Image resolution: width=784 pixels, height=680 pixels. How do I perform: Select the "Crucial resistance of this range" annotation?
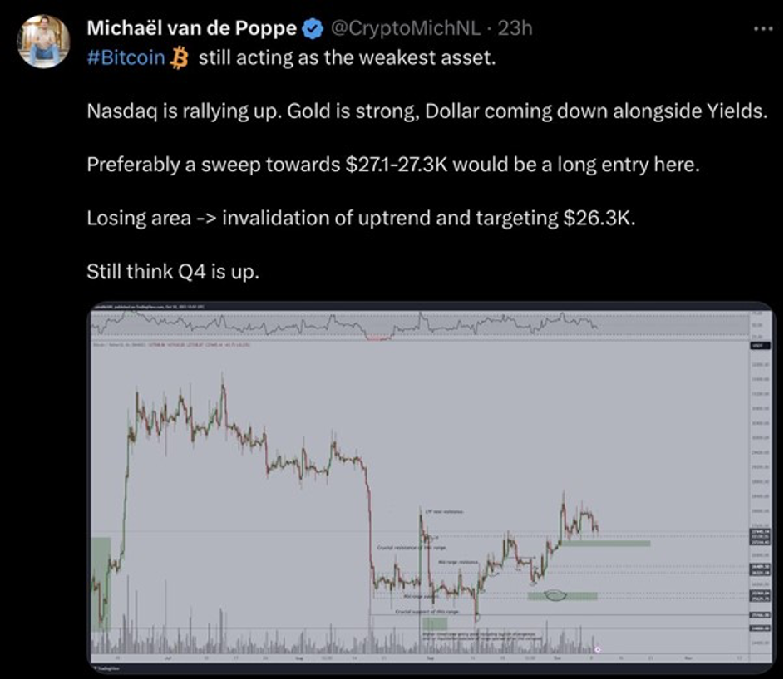(x=411, y=548)
